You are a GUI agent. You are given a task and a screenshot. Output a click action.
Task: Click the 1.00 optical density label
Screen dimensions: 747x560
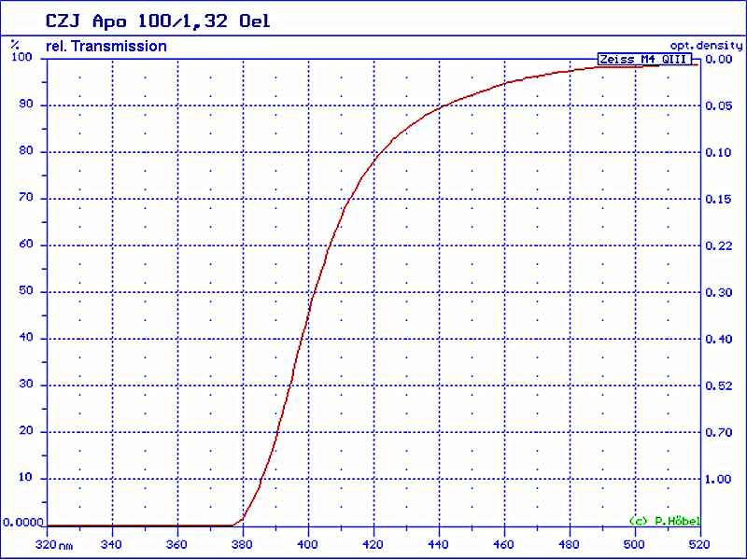pos(718,479)
